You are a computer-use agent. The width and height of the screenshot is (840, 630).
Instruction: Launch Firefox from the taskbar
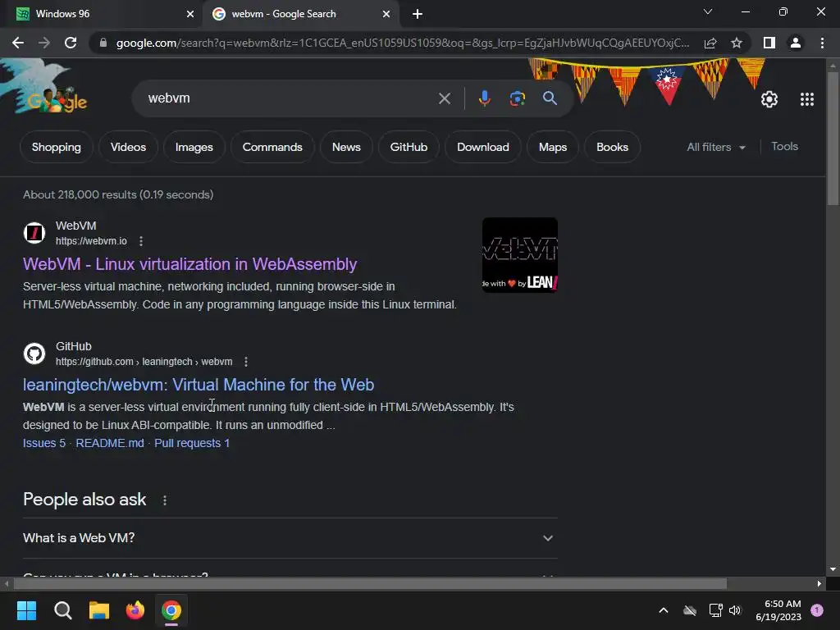click(135, 610)
